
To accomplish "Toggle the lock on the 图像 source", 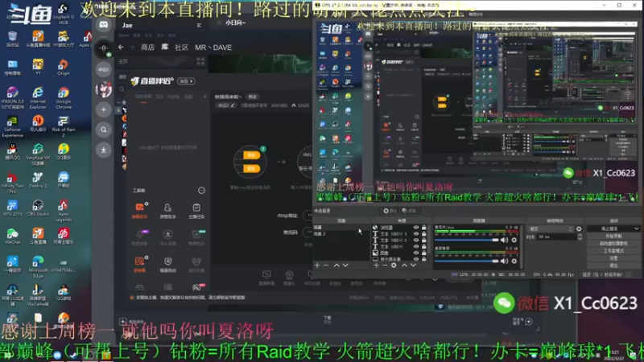I will [x=424, y=253].
